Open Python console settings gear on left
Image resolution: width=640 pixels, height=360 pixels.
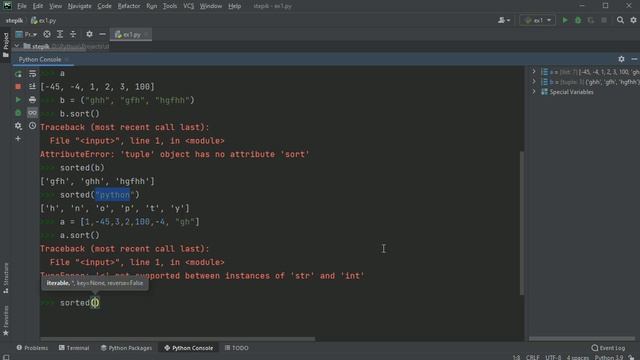(18, 126)
